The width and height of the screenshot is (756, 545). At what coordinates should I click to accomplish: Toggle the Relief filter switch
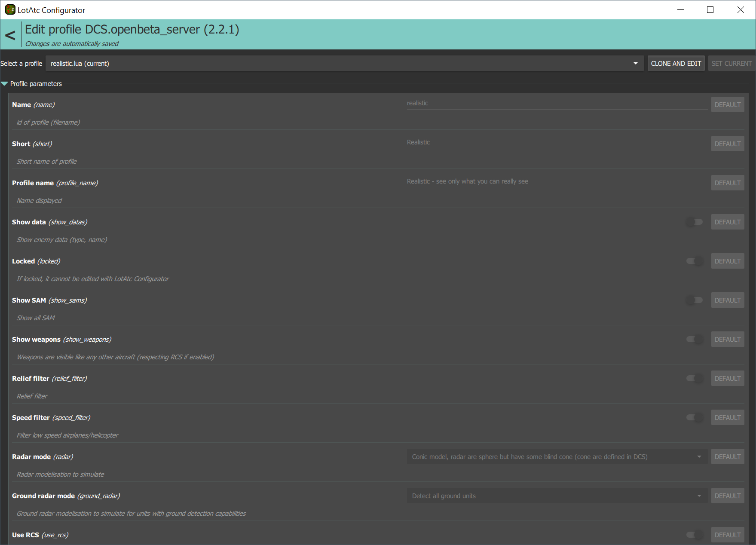(x=695, y=379)
